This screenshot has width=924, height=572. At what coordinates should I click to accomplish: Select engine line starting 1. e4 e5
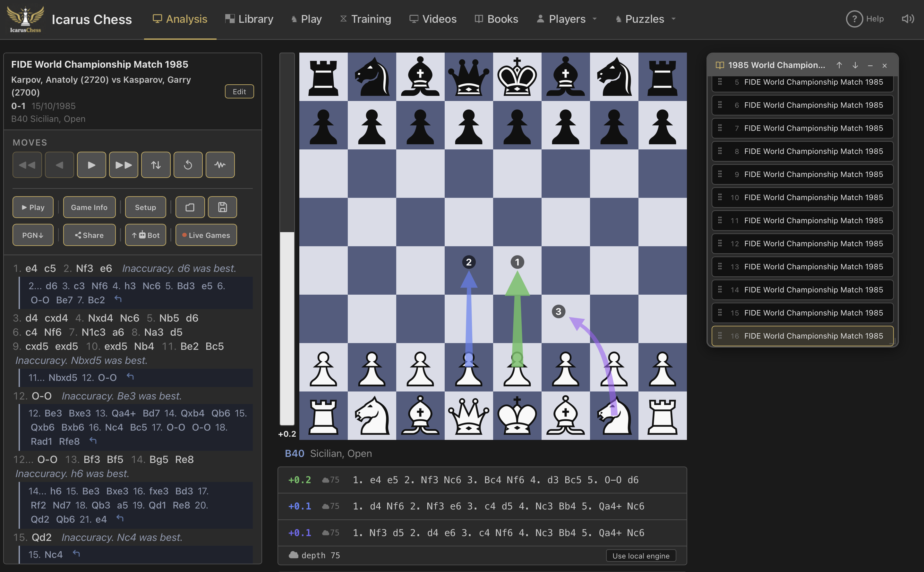coord(482,480)
